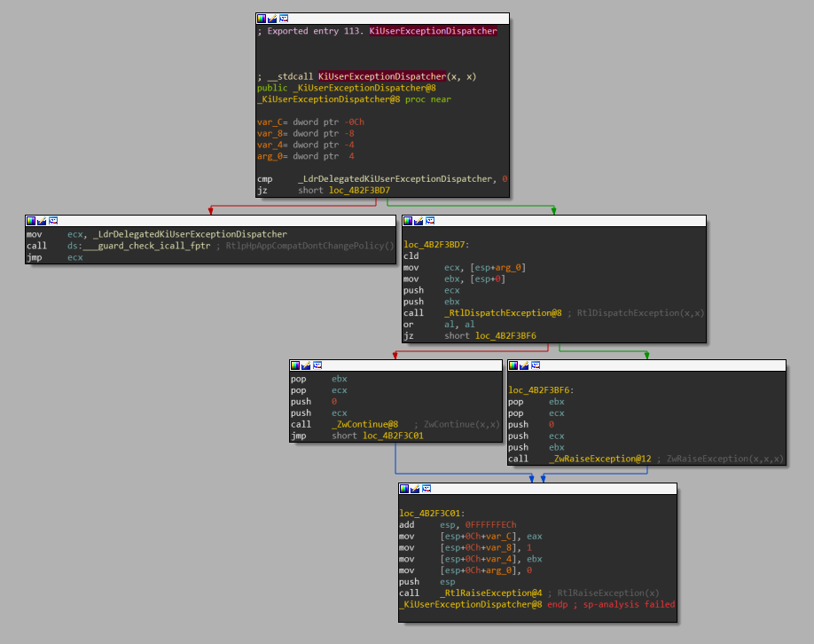Click pencil icon on loc_4B2F3C01 block header
This screenshot has height=644, width=814.
click(415, 489)
